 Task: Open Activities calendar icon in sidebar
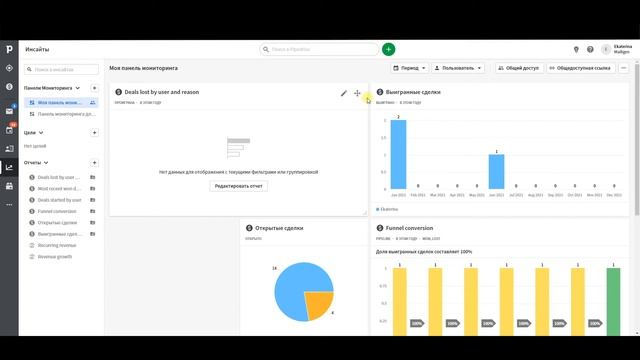click(9, 130)
